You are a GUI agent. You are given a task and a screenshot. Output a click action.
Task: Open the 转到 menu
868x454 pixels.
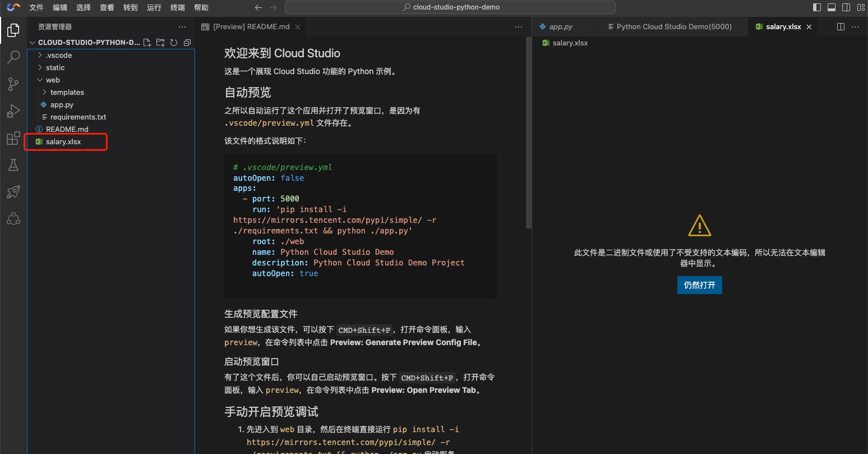pyautogui.click(x=131, y=7)
